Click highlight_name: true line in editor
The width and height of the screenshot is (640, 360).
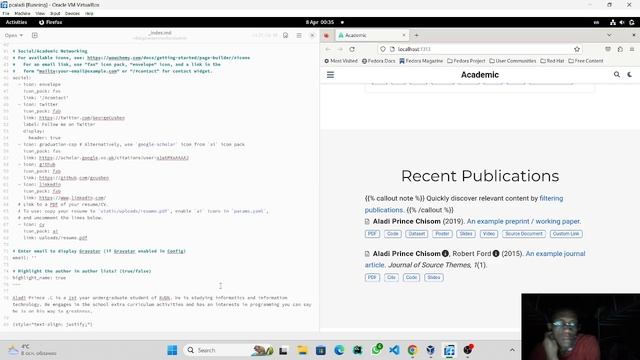39,278
